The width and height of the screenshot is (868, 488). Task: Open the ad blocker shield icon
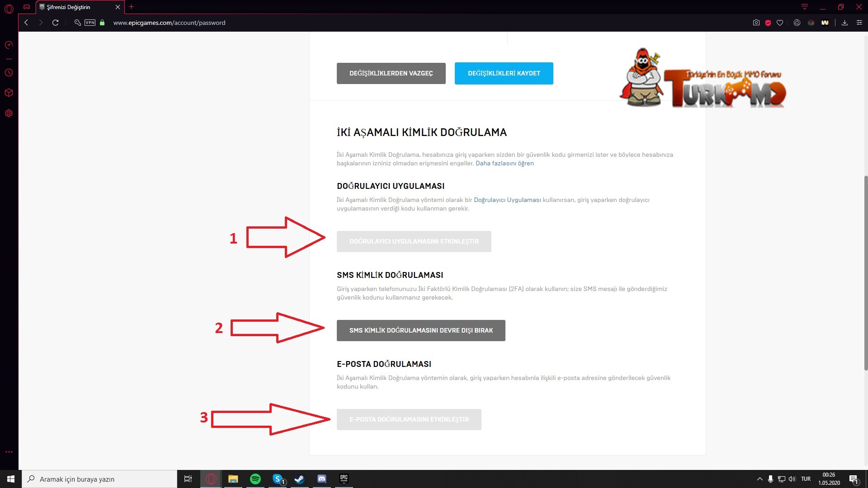pos(768,23)
